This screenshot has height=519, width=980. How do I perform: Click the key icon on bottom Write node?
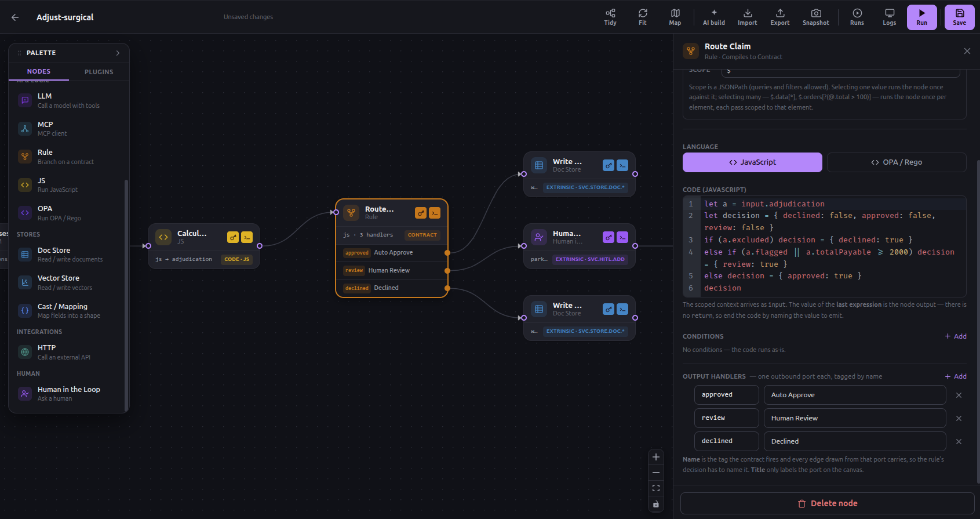point(609,309)
